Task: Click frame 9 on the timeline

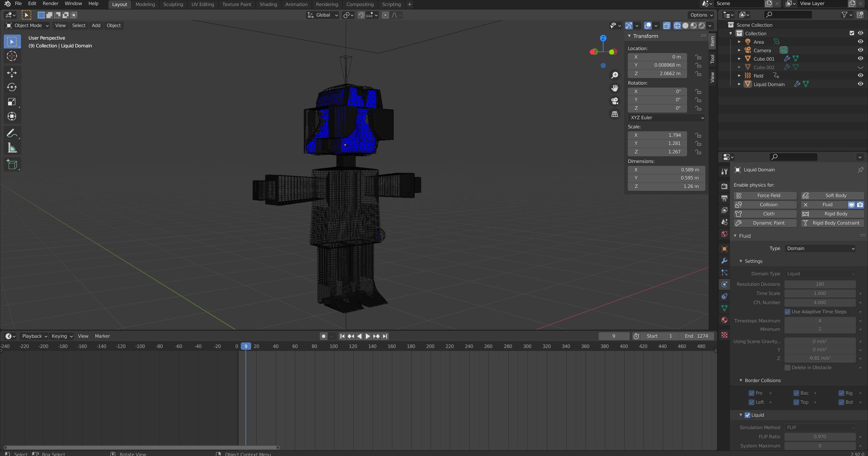Action: click(x=246, y=346)
